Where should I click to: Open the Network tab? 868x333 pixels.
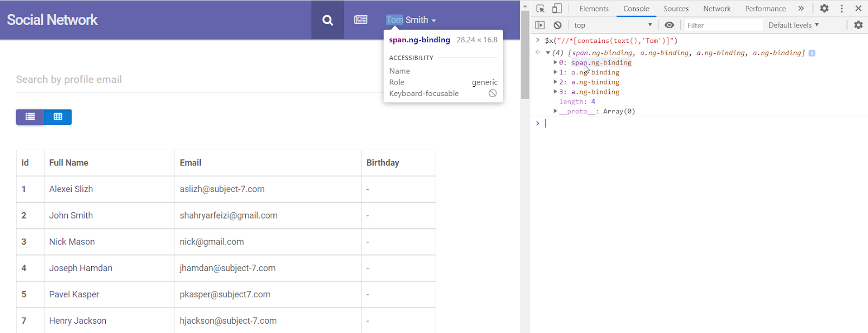tap(717, 9)
